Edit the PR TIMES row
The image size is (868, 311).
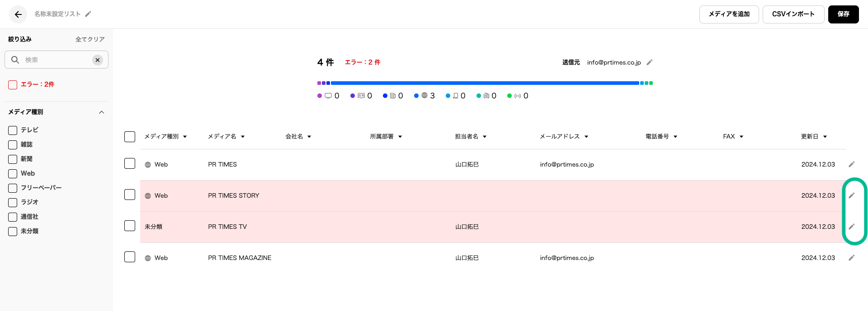[x=851, y=164]
